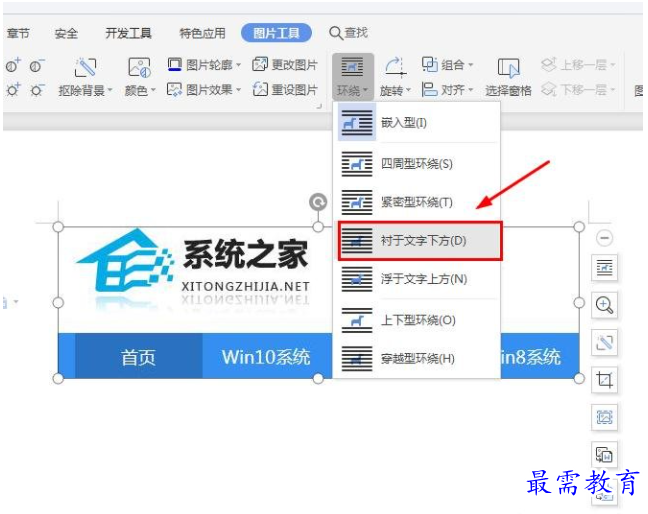Viewport: 648px width, 514px height.
Task: Increase contrast with the top-left plus icon
Action: click(13, 65)
